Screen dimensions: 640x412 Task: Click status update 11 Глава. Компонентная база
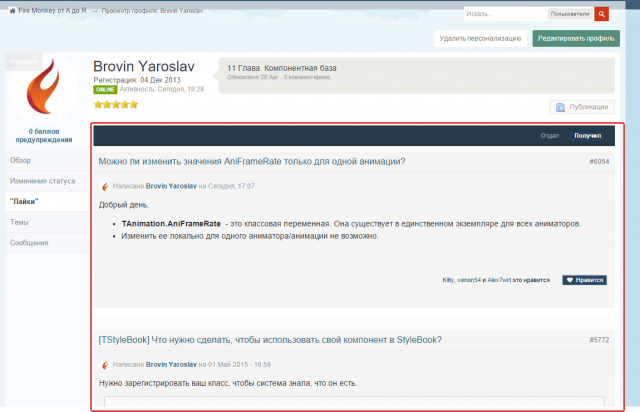coord(282,68)
